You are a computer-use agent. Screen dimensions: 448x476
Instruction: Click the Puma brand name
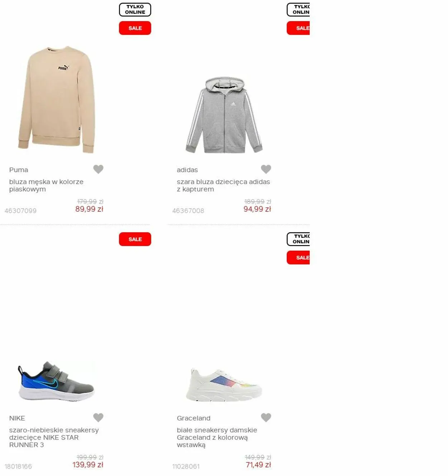point(19,170)
